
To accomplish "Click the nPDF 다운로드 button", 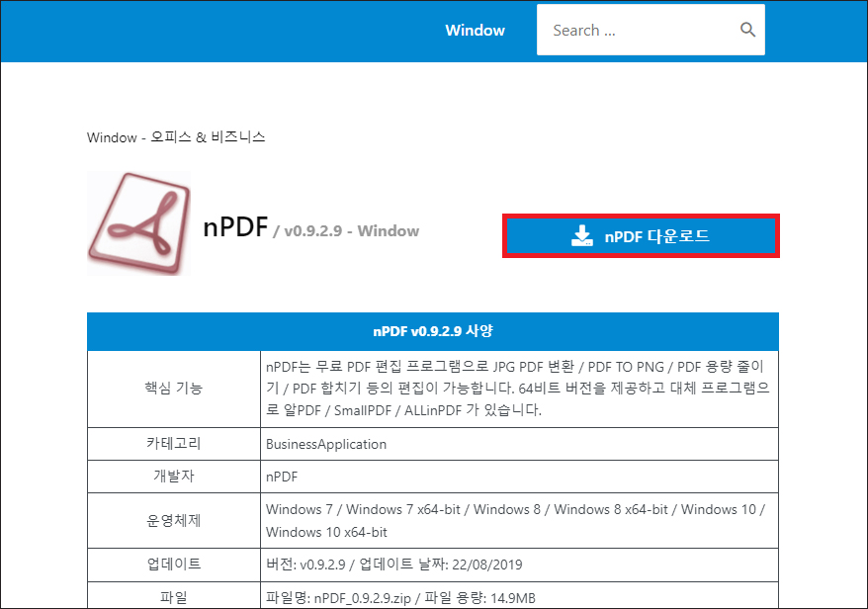I will point(641,236).
